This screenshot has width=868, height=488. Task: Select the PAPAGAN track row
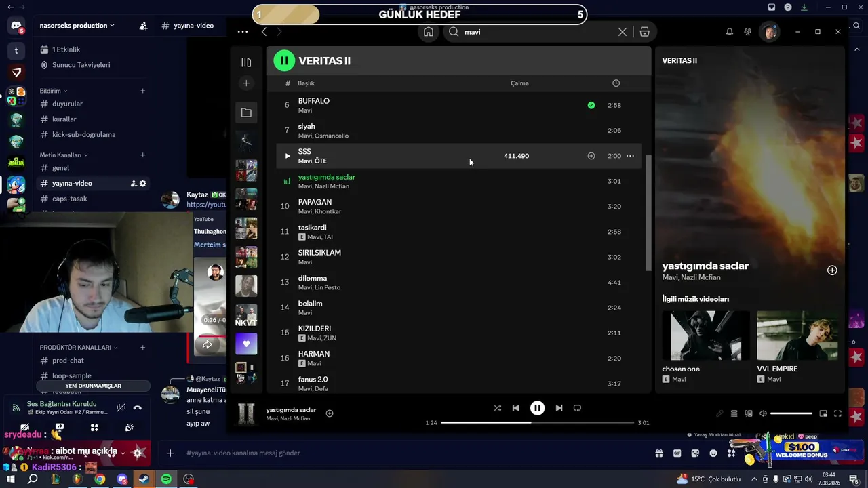[458, 206]
